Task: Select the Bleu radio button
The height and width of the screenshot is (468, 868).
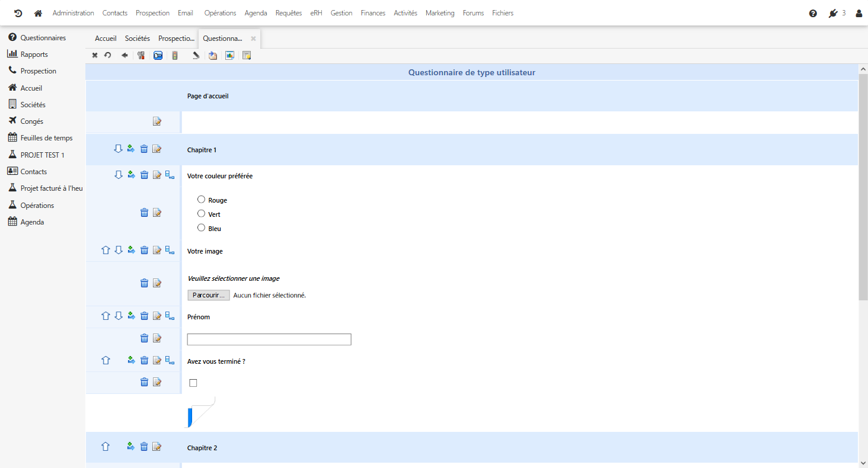Action: tap(201, 228)
